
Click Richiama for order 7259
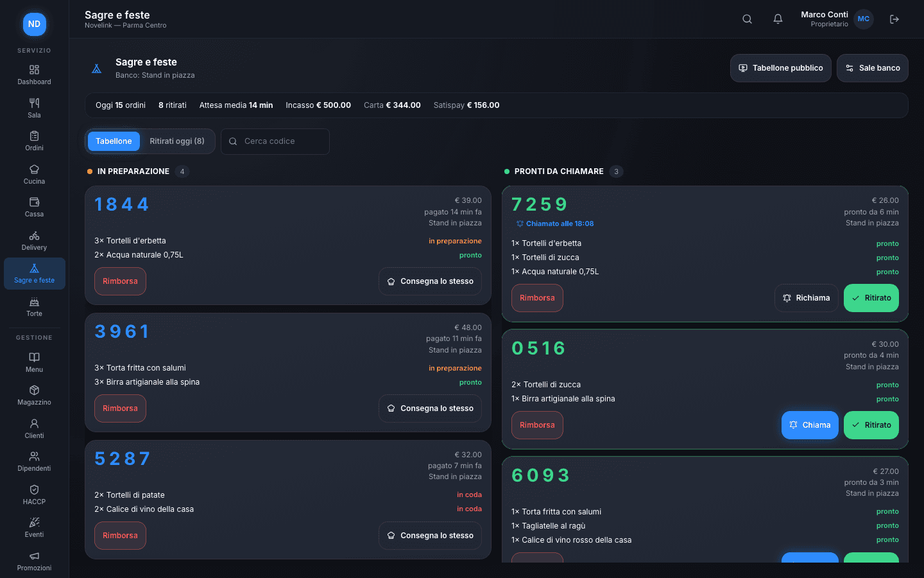tap(807, 298)
